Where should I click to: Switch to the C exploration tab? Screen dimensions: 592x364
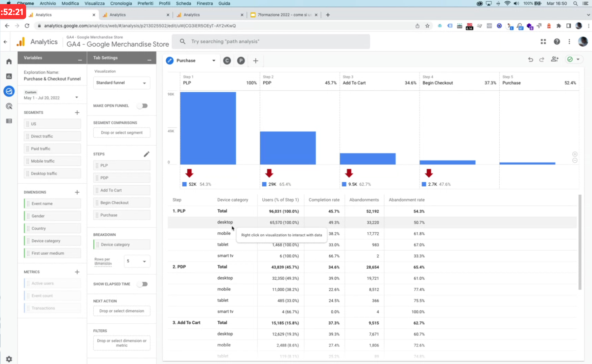coord(227,61)
